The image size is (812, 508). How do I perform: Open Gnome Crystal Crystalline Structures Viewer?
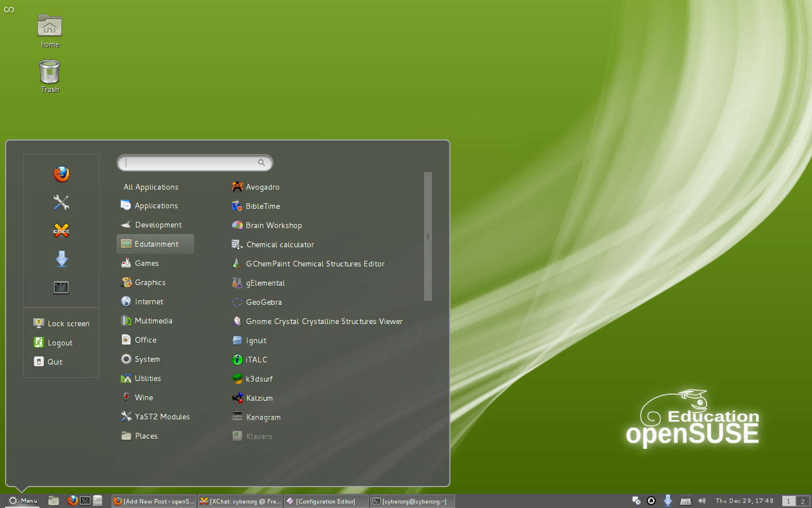click(317, 321)
